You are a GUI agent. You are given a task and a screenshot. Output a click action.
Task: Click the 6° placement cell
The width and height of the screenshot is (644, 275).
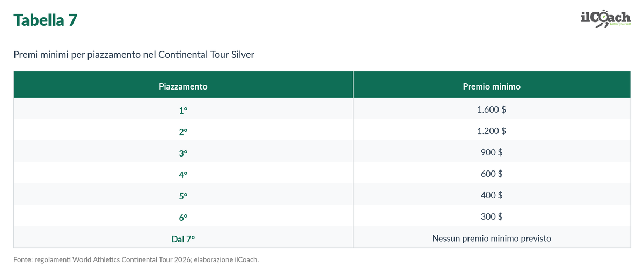pos(183,217)
